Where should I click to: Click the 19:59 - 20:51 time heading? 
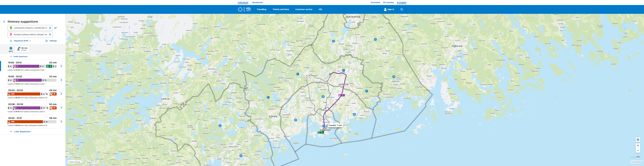pyautogui.click(x=15, y=63)
